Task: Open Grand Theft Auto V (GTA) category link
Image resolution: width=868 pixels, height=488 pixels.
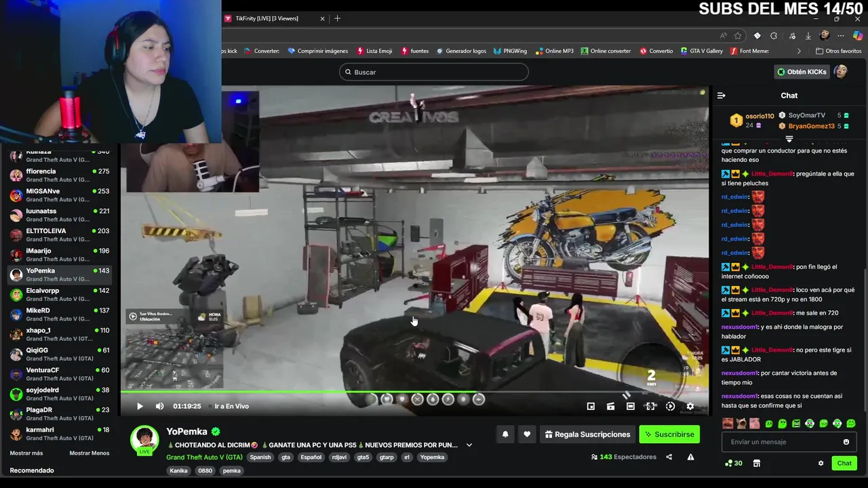Action: (204, 457)
